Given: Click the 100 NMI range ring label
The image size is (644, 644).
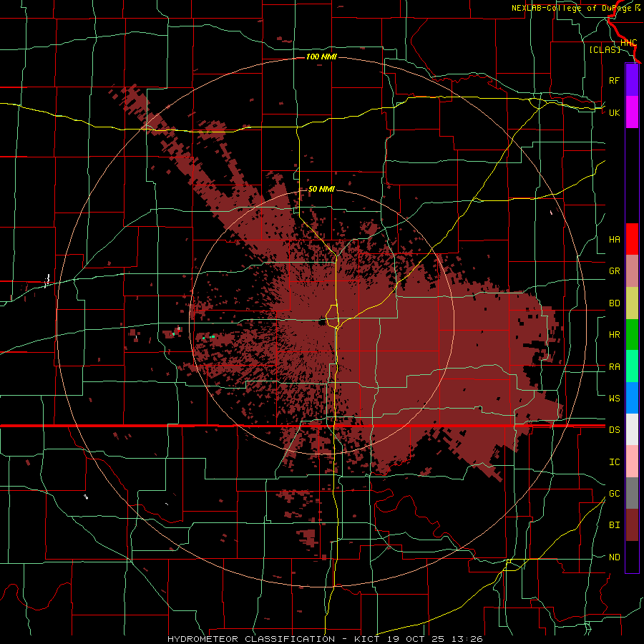Looking at the screenshot, I should tap(321, 57).
